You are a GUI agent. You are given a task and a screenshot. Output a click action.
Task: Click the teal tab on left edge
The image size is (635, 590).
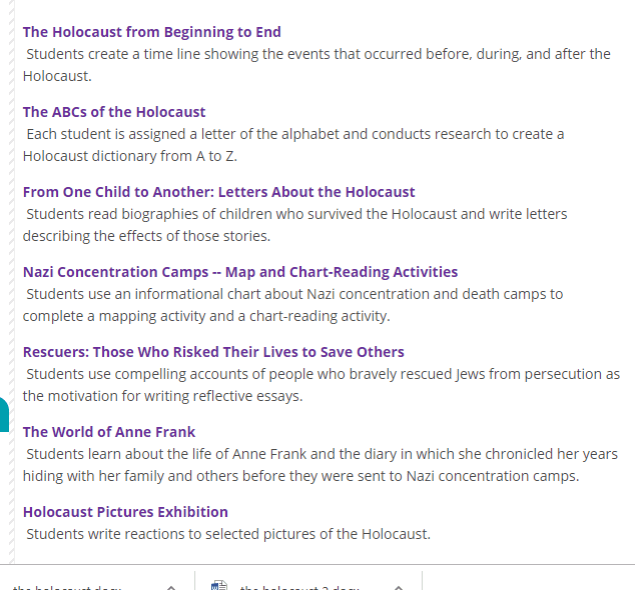(3, 415)
